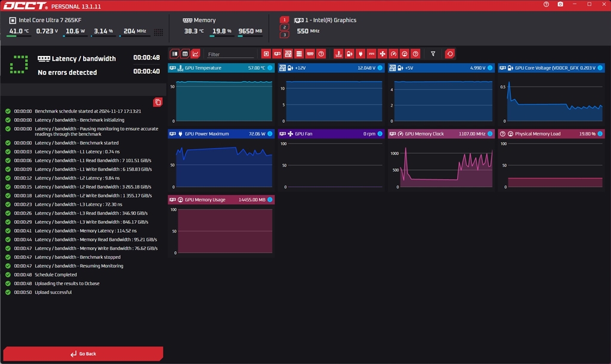Toggle the current sensor type filter
This screenshot has height=364, width=611.
coord(371,54)
